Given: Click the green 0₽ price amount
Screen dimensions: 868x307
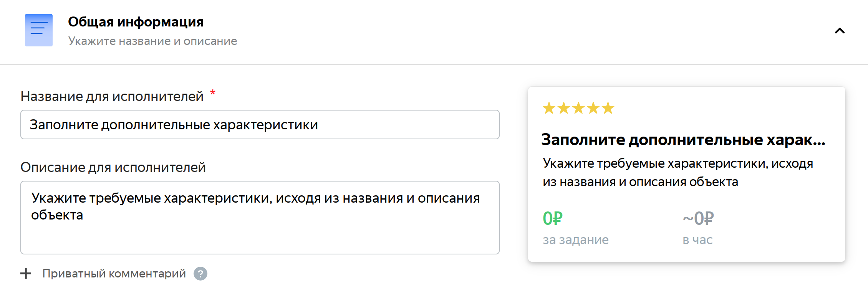Looking at the screenshot, I should pyautogui.click(x=552, y=219).
